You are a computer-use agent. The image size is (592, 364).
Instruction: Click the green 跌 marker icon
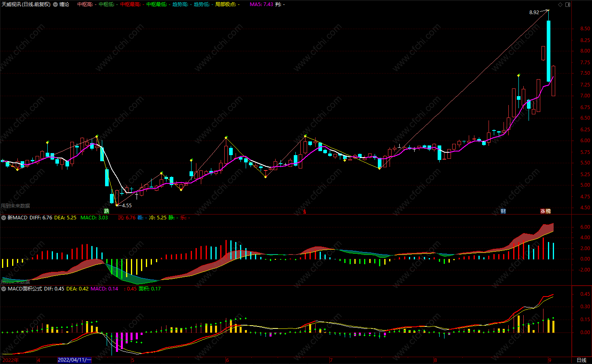tap(107, 211)
